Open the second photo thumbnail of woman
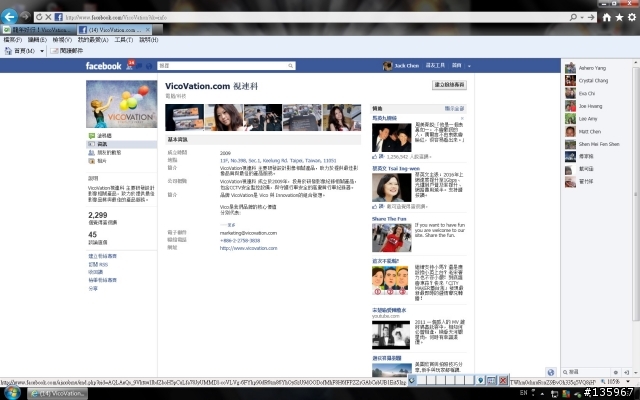The width and height of the screenshot is (640, 400). [x=224, y=117]
